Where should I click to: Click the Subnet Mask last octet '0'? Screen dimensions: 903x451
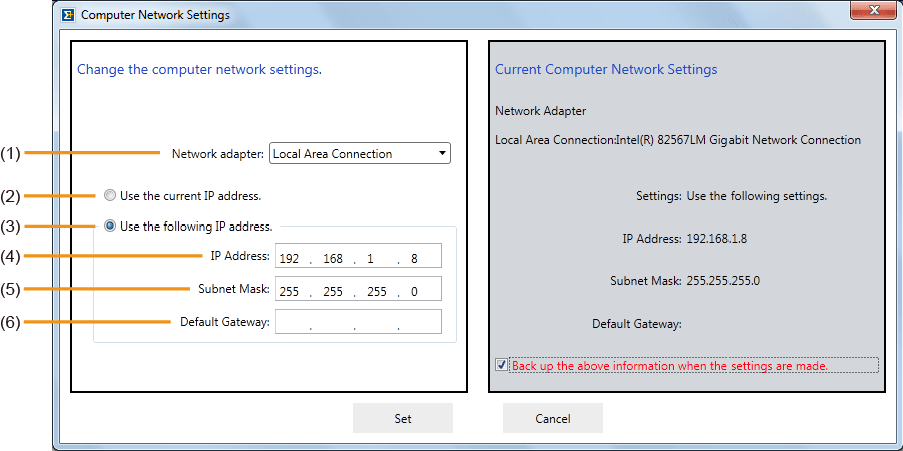(414, 291)
